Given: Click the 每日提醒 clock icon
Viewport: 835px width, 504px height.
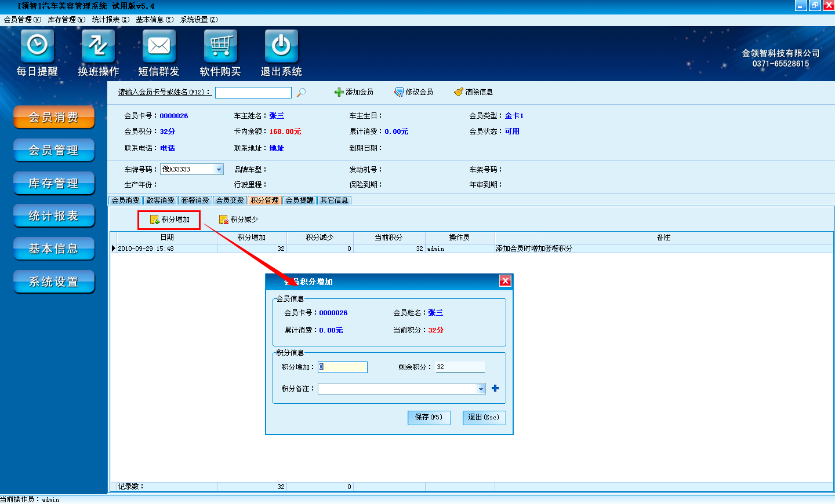Looking at the screenshot, I should (37, 46).
